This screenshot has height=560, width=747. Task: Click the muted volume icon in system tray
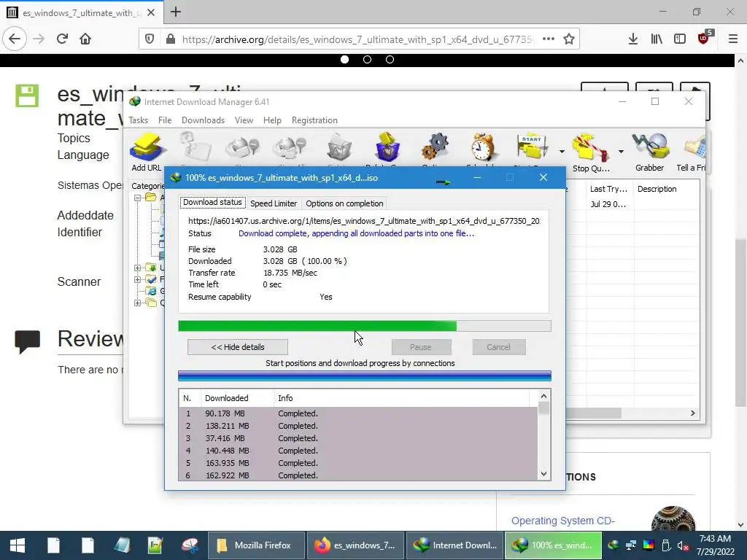coord(683,545)
